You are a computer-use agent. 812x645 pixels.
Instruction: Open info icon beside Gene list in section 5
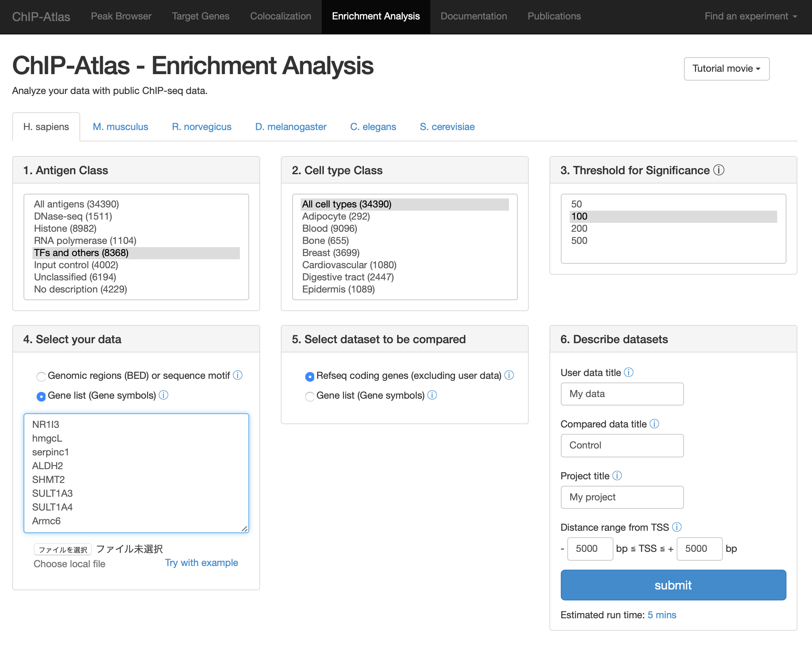pyautogui.click(x=432, y=395)
